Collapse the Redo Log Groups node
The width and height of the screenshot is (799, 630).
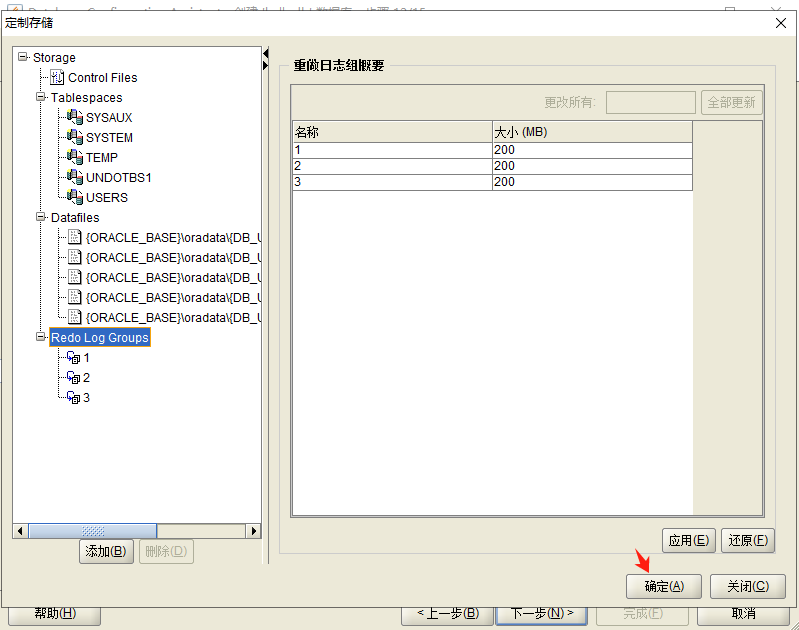click(41, 336)
